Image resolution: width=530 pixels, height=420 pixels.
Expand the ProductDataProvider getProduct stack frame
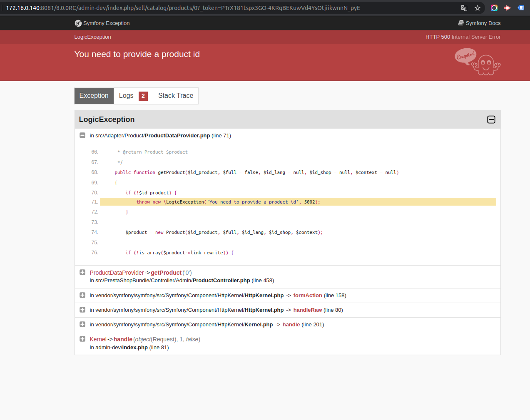[82, 272]
